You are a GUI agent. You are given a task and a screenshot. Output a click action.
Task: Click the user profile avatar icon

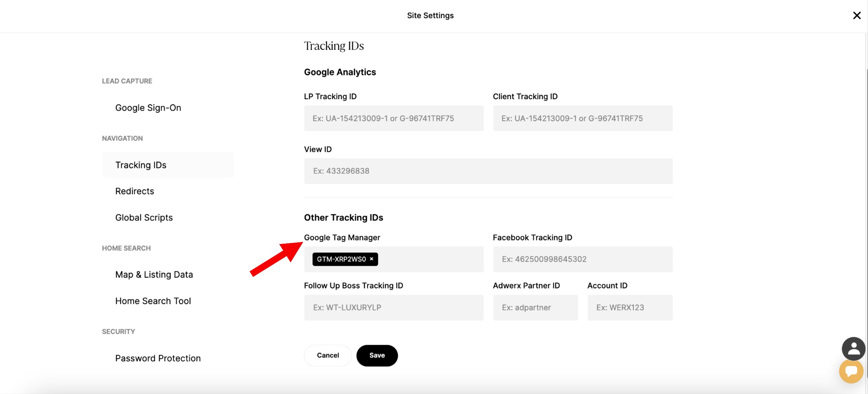pyautogui.click(x=853, y=349)
